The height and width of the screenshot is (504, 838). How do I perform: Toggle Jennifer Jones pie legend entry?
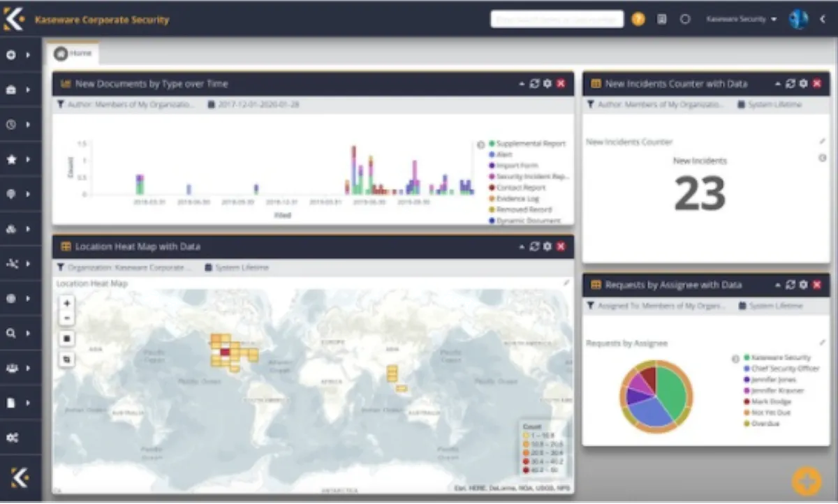770,380
